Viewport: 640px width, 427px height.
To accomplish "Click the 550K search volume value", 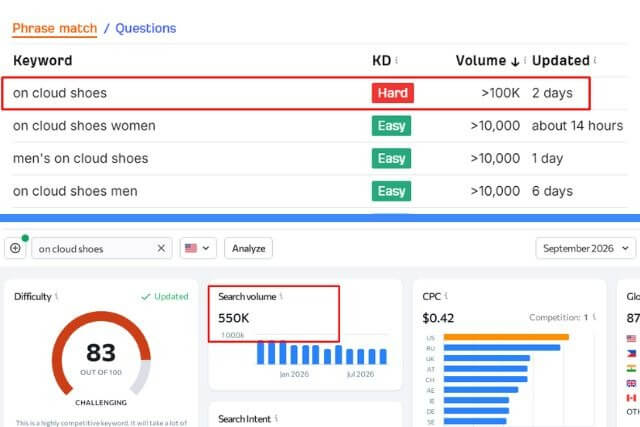I will click(233, 318).
